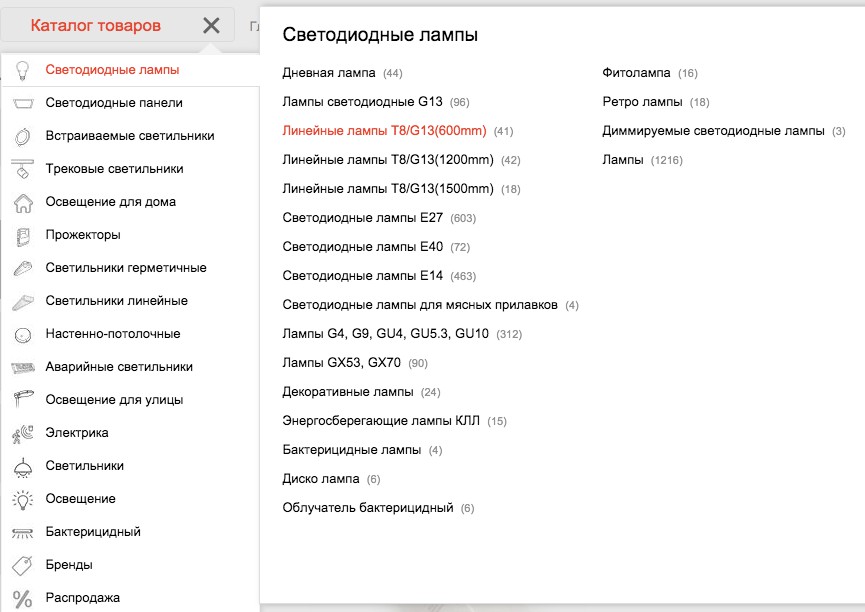Select Аварийные светильники in the sidebar
865x612 pixels.
pos(119,367)
